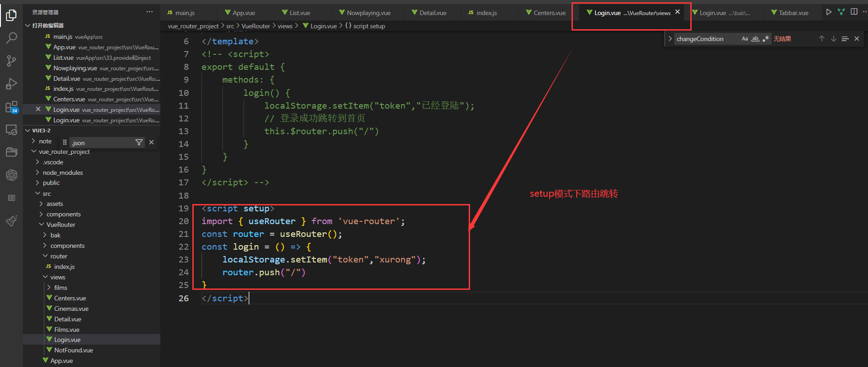The height and width of the screenshot is (367, 868).
Task: Split the editor to the right
Action: [854, 12]
